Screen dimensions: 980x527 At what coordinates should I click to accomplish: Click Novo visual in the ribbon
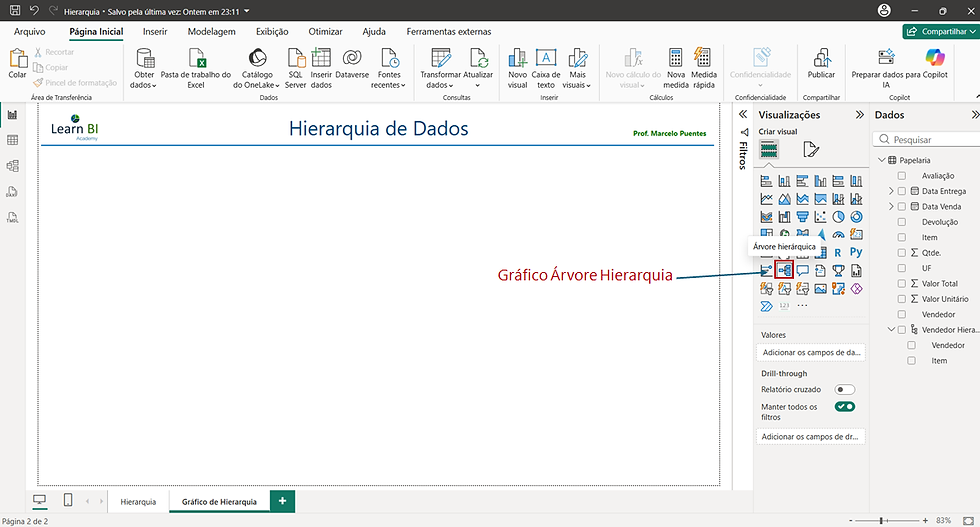point(518,68)
